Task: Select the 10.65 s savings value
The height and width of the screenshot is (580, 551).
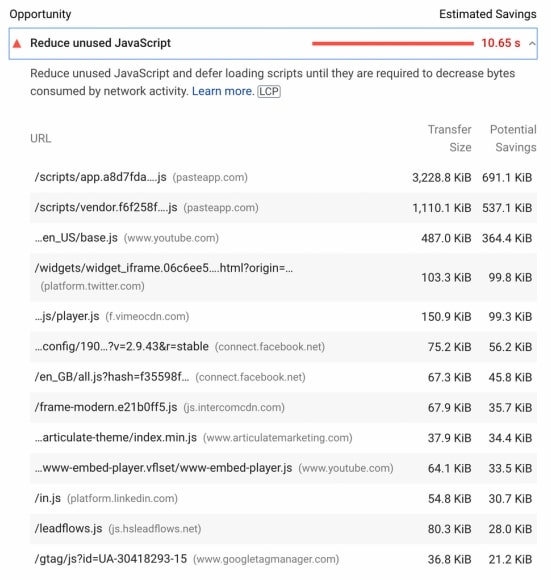Action: click(500, 43)
